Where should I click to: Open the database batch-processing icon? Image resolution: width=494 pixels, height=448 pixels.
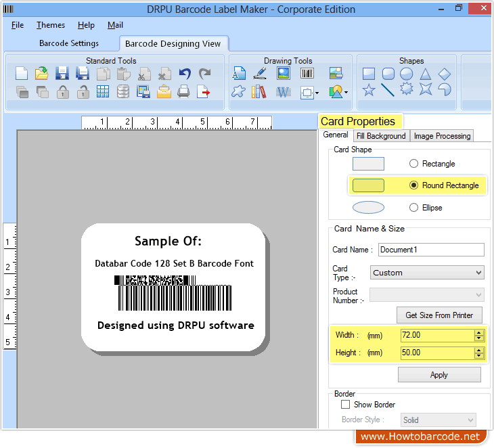point(123,92)
